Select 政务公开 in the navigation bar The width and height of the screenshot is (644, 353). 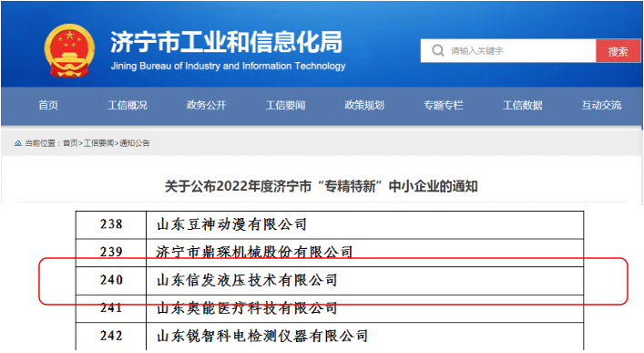point(206,105)
